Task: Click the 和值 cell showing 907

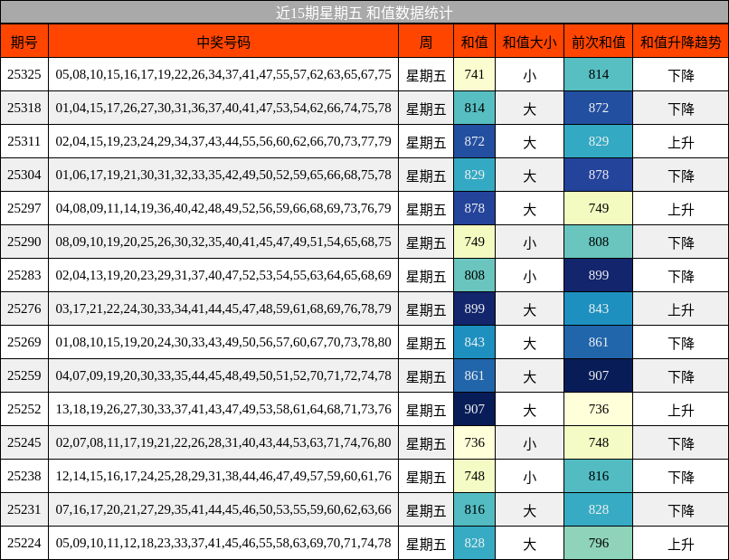Action: [x=474, y=409]
